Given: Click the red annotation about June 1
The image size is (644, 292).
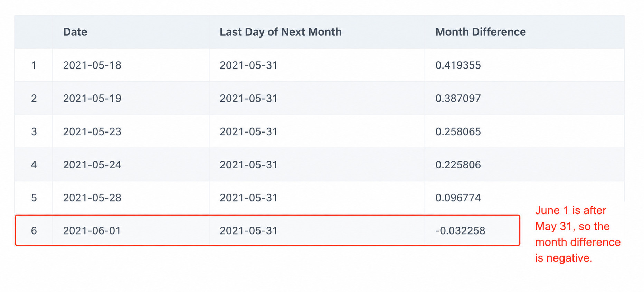Looking at the screenshot, I should coord(578,234).
